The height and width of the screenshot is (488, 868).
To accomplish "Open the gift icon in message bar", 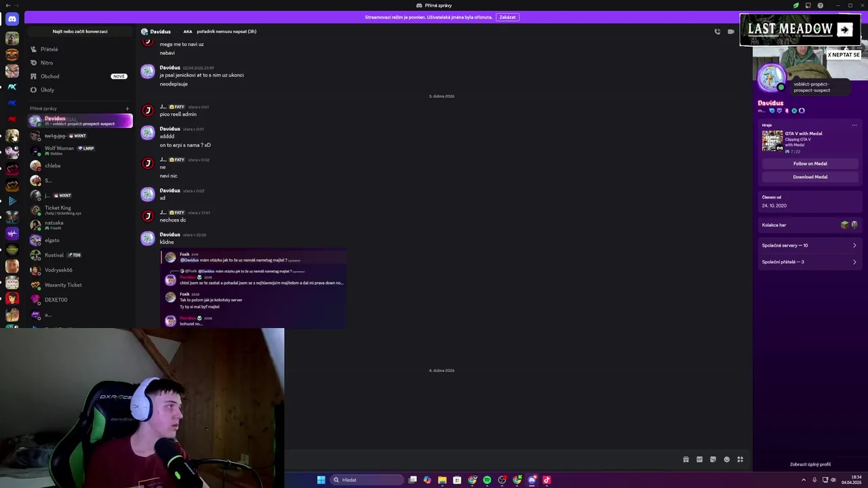I will click(x=686, y=460).
